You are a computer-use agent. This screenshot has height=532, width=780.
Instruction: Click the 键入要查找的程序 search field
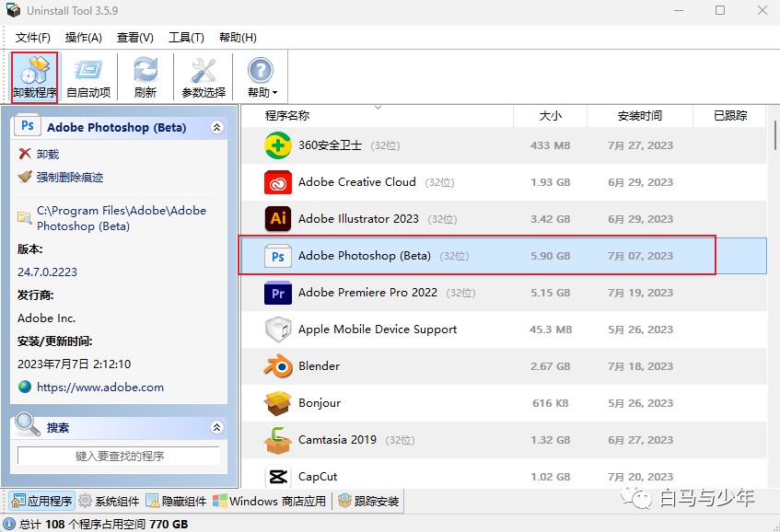(x=119, y=456)
